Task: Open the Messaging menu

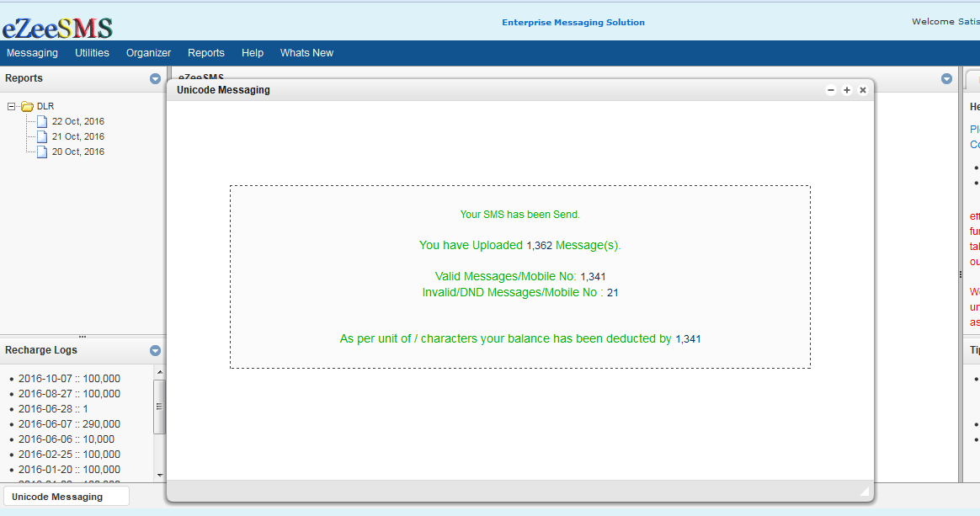Action: [x=32, y=53]
